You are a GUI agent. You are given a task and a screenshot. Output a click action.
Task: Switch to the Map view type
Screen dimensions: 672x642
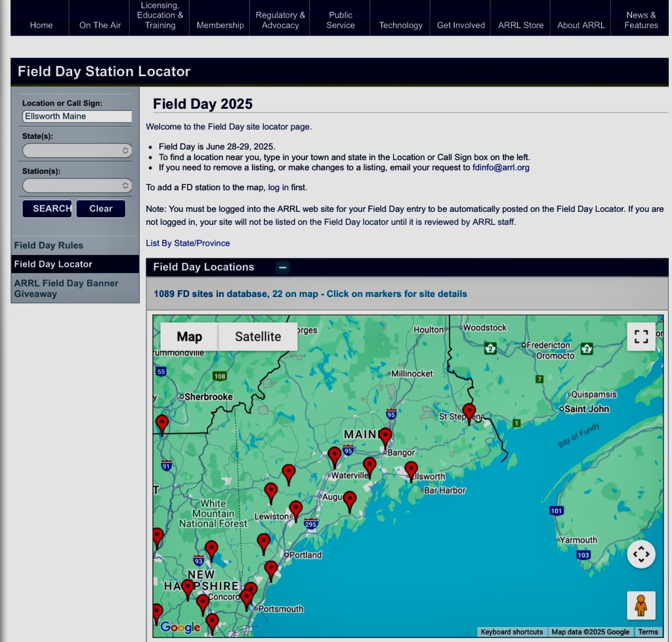[x=189, y=336]
